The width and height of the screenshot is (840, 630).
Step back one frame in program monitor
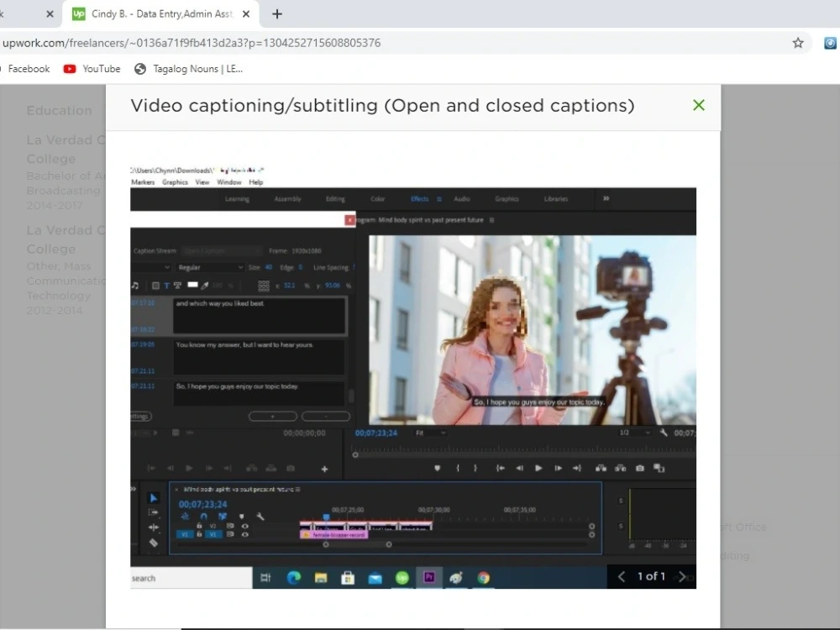coord(519,468)
